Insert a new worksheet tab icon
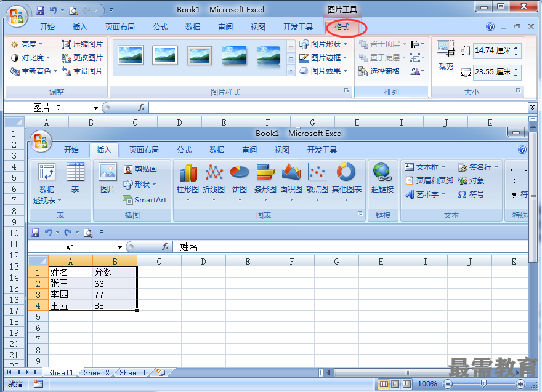The height and width of the screenshot is (392, 542). coord(161,373)
